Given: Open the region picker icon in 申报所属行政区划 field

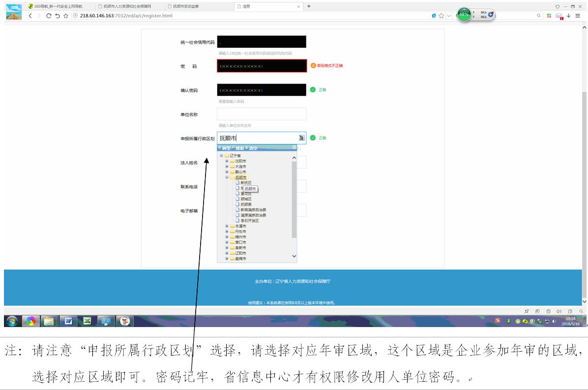Looking at the screenshot, I should point(301,138).
